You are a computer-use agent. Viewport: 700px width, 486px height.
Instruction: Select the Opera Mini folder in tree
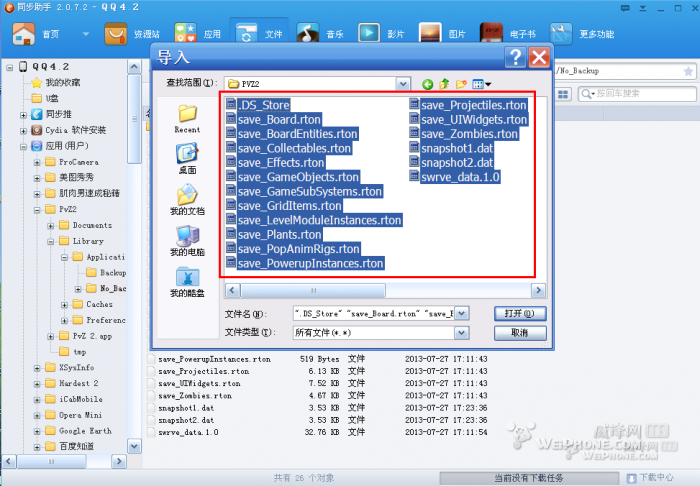[74, 415]
